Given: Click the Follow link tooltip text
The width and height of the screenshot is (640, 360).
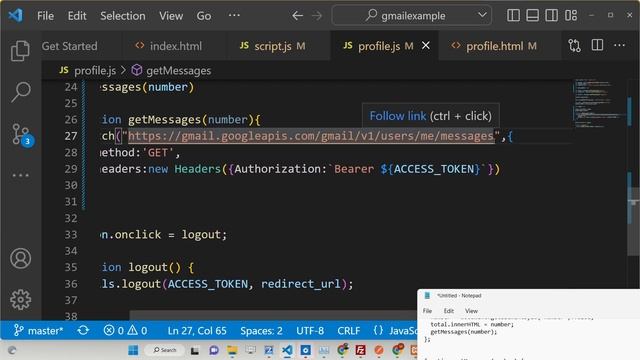Looking at the screenshot, I should pos(398,116).
